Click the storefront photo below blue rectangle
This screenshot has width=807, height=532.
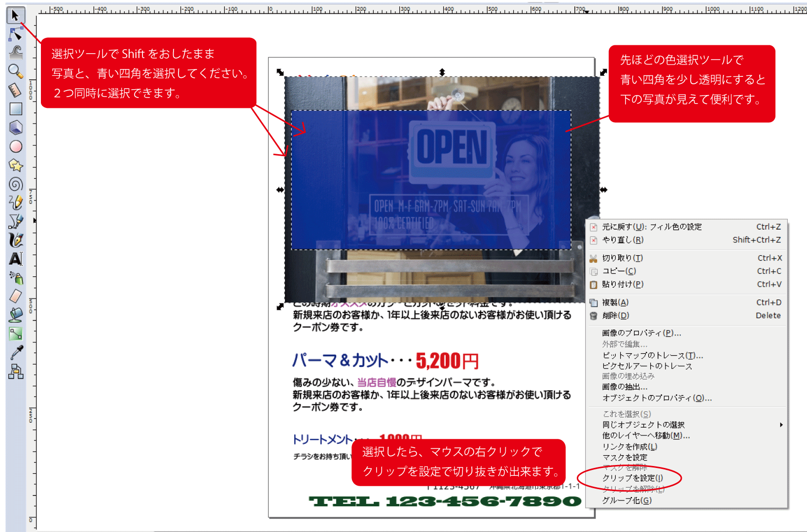[442, 277]
